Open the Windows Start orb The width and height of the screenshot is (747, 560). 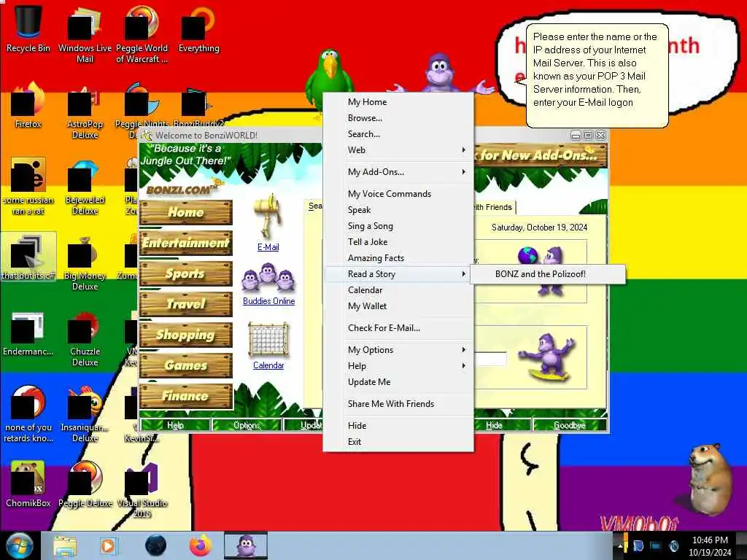pyautogui.click(x=19, y=545)
